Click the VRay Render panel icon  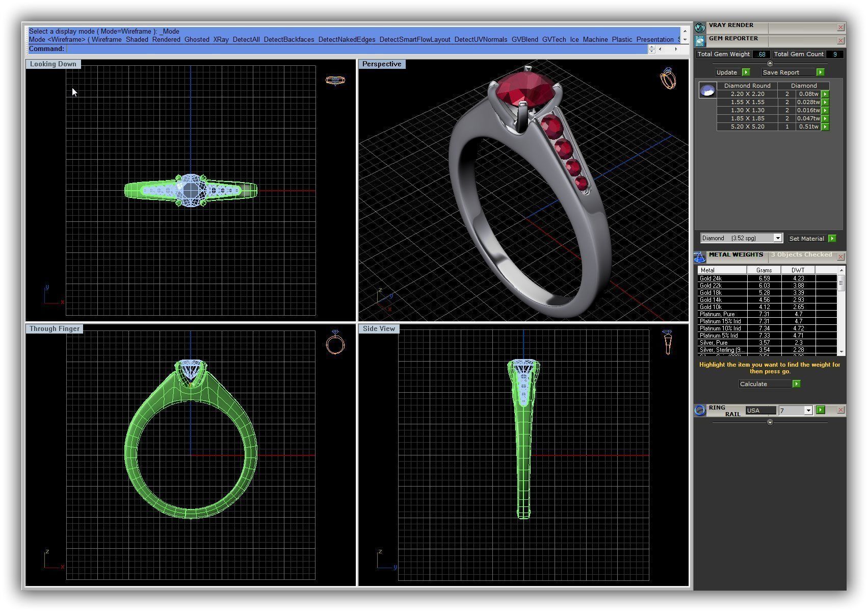(x=700, y=27)
